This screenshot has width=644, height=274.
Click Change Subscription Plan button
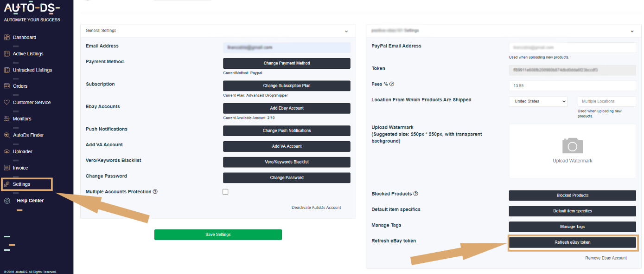coord(287,85)
